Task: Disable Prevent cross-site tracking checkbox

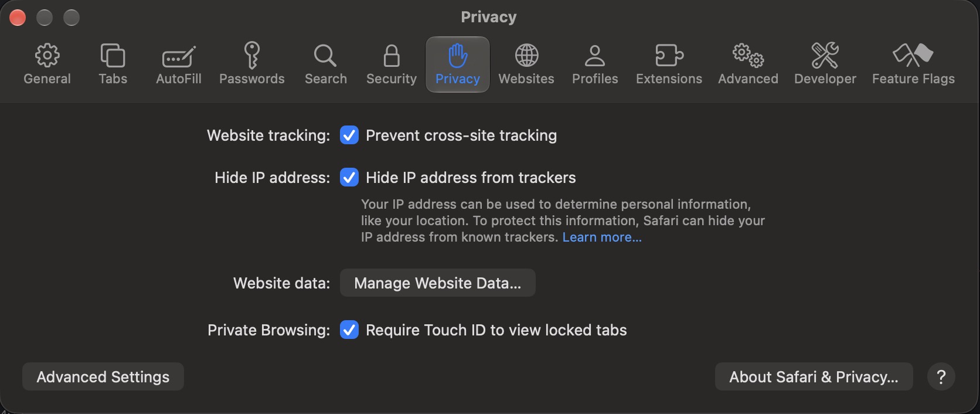Action: click(349, 135)
